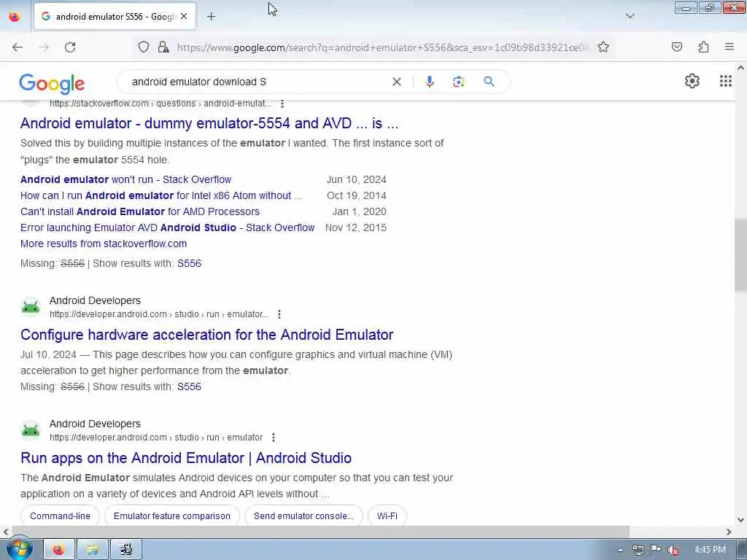This screenshot has width=747, height=560.
Task: Click the Jun 10, 2024 date text
Action: [356, 179]
